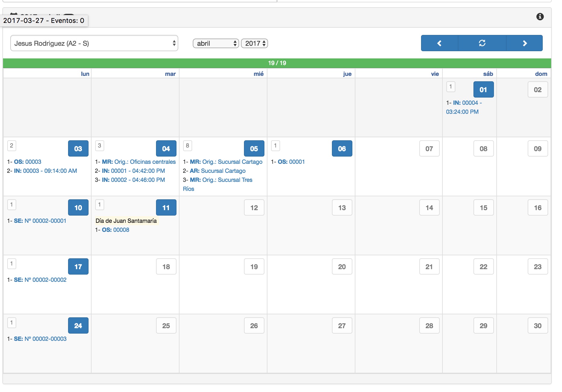Click the Día de Juan Santamaría holiday label
This screenshot has width=562, height=392.
[x=126, y=221]
